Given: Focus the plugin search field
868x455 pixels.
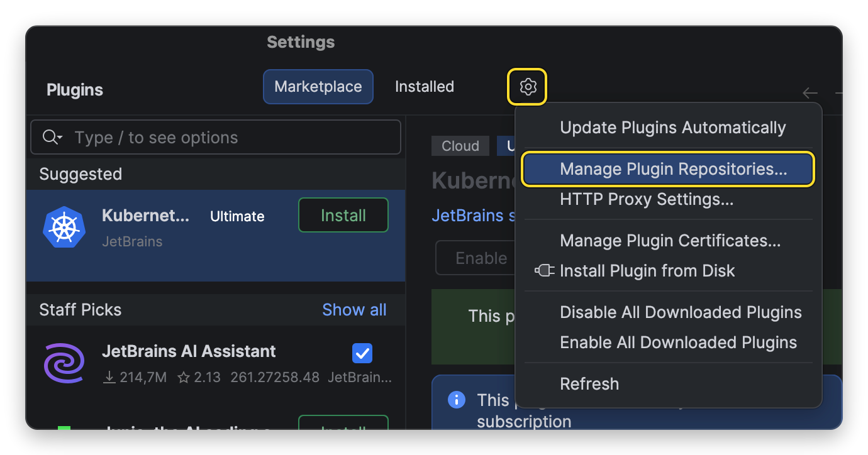Looking at the screenshot, I should 216,138.
